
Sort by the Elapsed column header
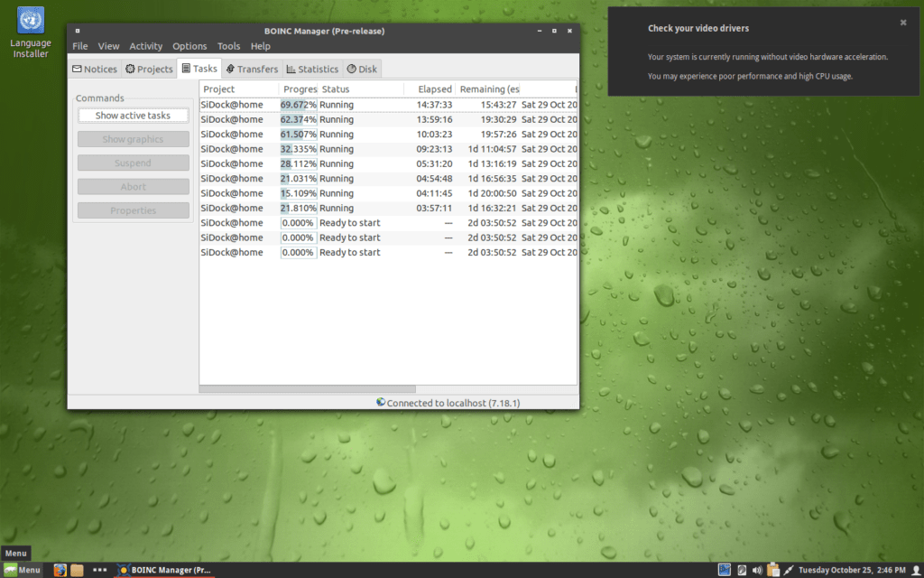430,89
